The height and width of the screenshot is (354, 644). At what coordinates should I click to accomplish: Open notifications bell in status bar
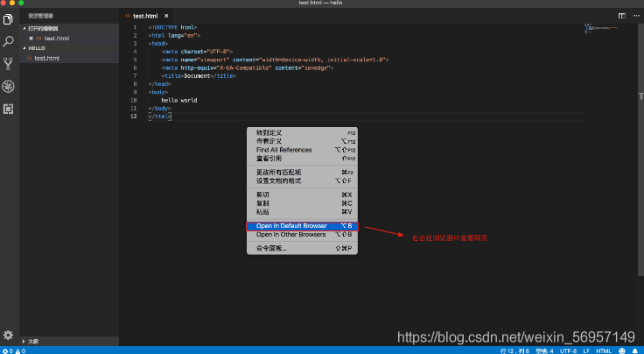635,350
